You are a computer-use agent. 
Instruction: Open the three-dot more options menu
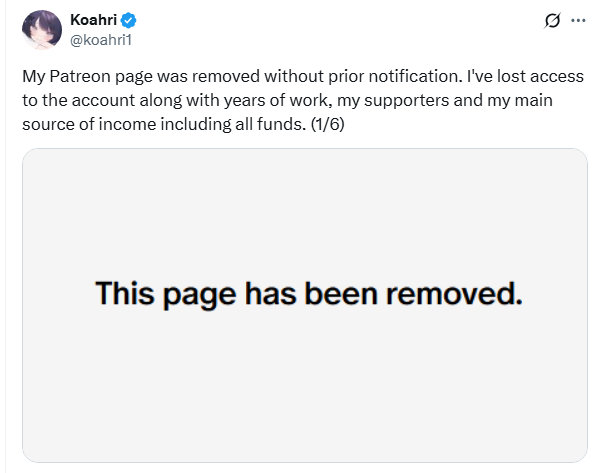click(576, 20)
